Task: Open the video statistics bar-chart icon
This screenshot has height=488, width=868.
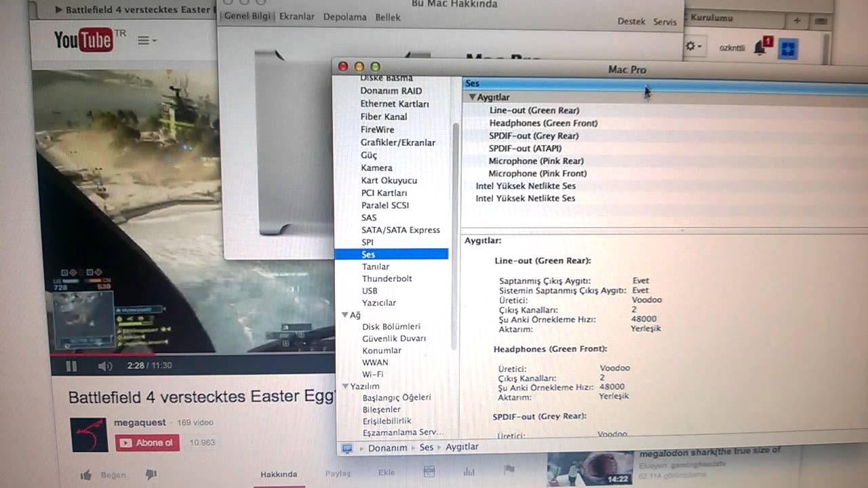Action: click(469, 470)
